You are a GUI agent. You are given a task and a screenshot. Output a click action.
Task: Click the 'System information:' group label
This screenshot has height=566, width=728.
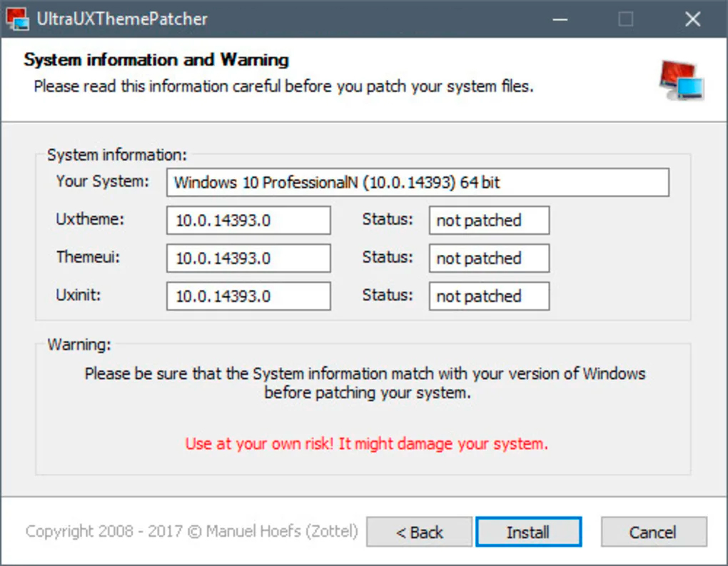(x=117, y=155)
